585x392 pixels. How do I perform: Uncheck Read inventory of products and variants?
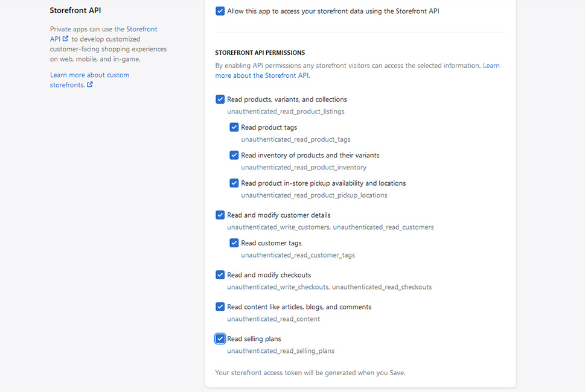click(x=234, y=155)
